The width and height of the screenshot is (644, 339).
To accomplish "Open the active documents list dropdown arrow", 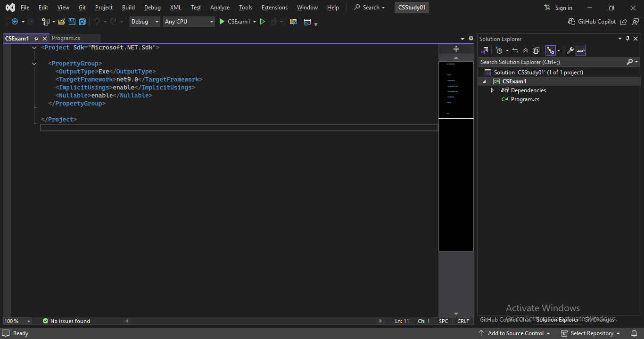I will point(462,39).
